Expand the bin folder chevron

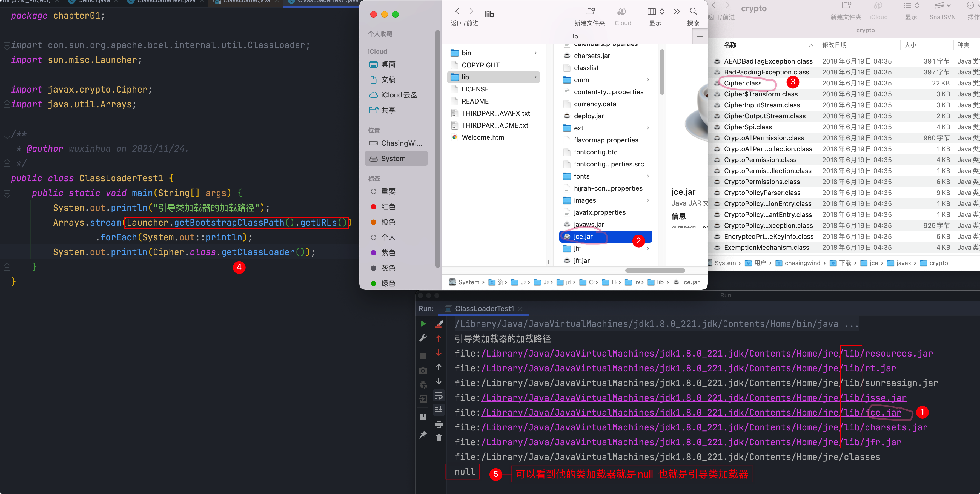point(535,53)
